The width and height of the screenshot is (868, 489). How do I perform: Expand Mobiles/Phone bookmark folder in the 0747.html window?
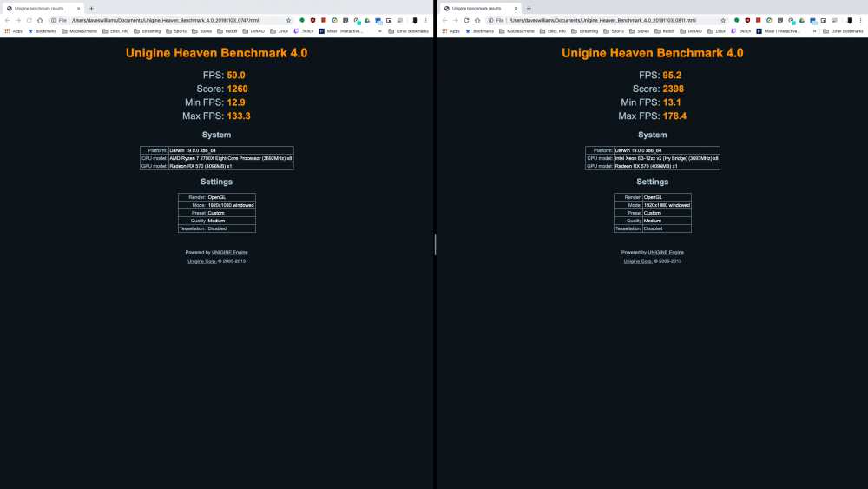point(79,31)
